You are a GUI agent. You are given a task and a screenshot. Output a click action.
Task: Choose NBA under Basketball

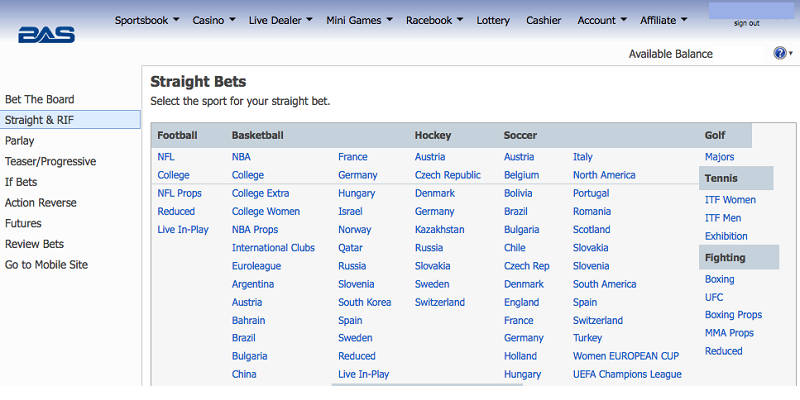point(241,157)
